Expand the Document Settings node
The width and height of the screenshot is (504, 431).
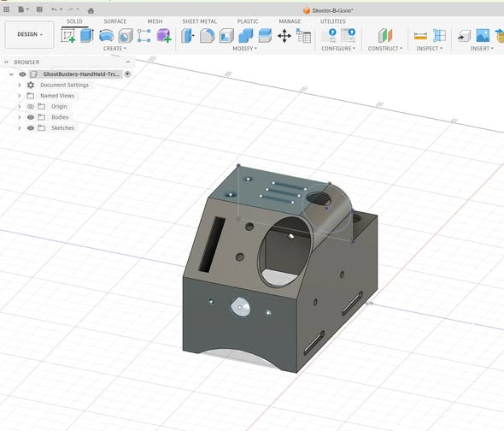coord(20,85)
